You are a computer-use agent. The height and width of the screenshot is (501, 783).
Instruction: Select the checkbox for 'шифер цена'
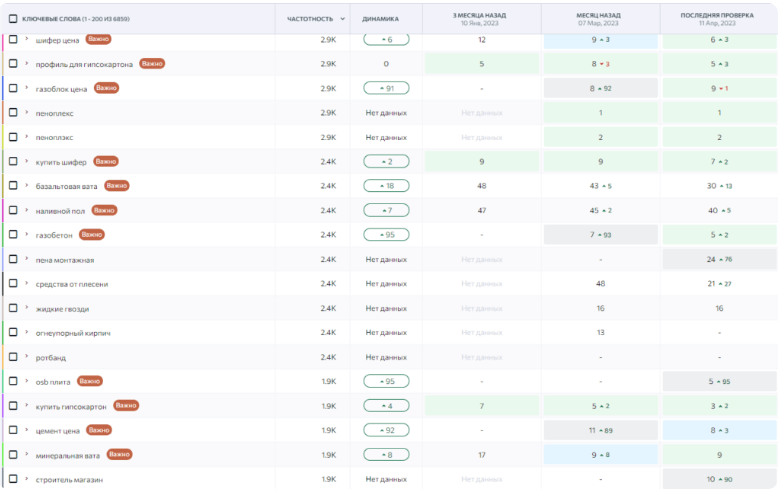click(x=13, y=39)
